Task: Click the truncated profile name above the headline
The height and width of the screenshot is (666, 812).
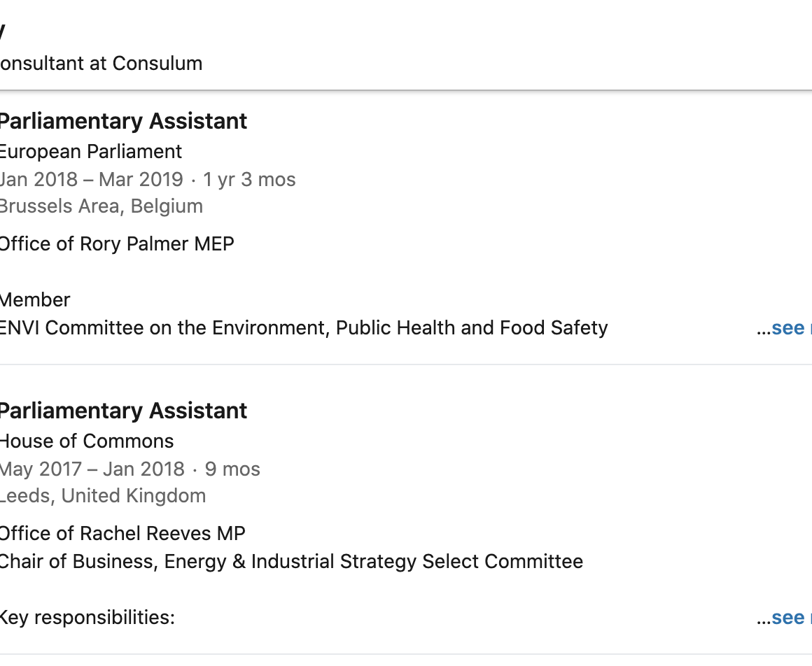Action: click(3, 31)
